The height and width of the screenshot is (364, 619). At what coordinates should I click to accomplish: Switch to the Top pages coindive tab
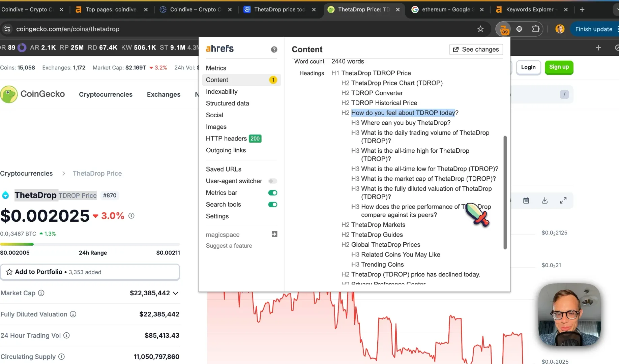(111, 9)
